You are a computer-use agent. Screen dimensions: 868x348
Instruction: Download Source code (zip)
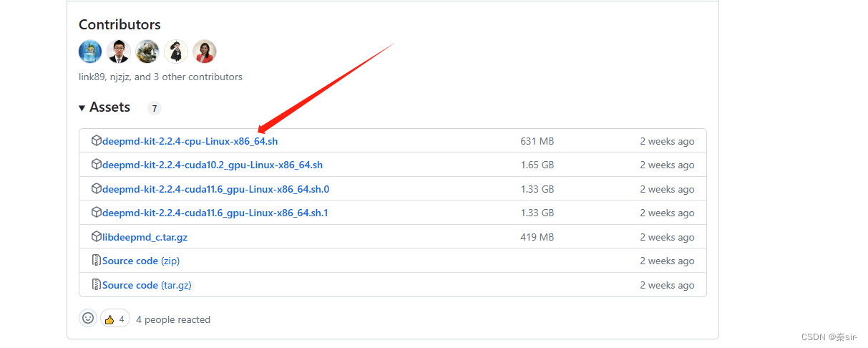coord(141,261)
